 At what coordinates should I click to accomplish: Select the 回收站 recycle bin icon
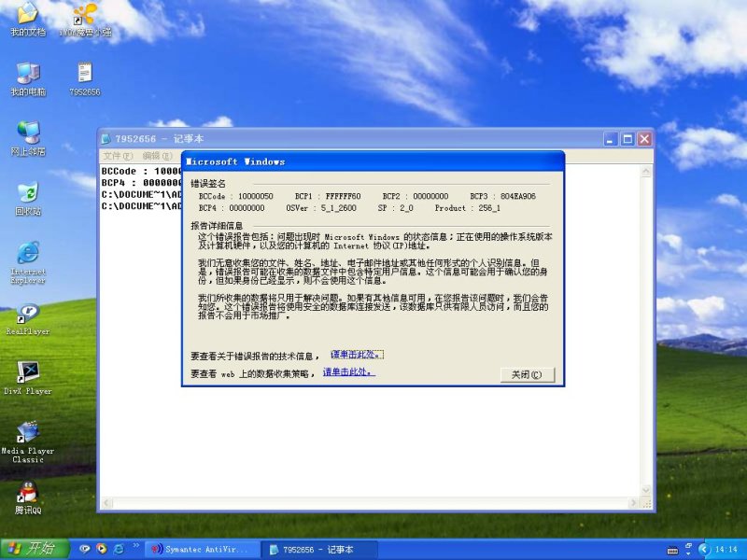pyautogui.click(x=28, y=198)
